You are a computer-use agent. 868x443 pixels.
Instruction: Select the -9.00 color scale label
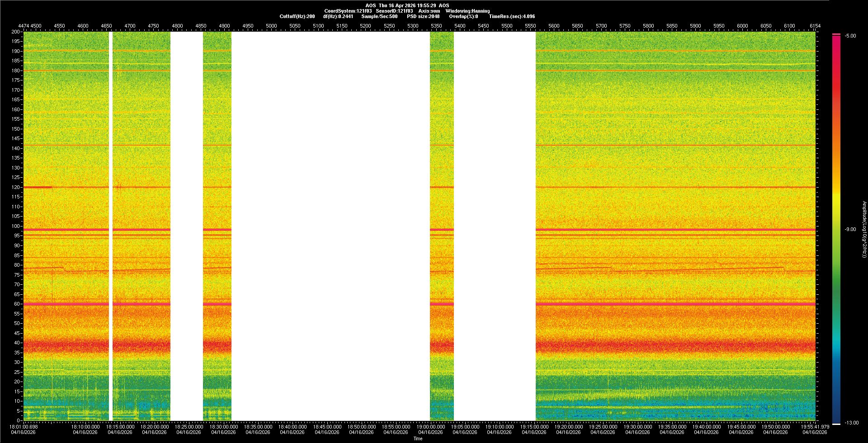tap(850, 230)
